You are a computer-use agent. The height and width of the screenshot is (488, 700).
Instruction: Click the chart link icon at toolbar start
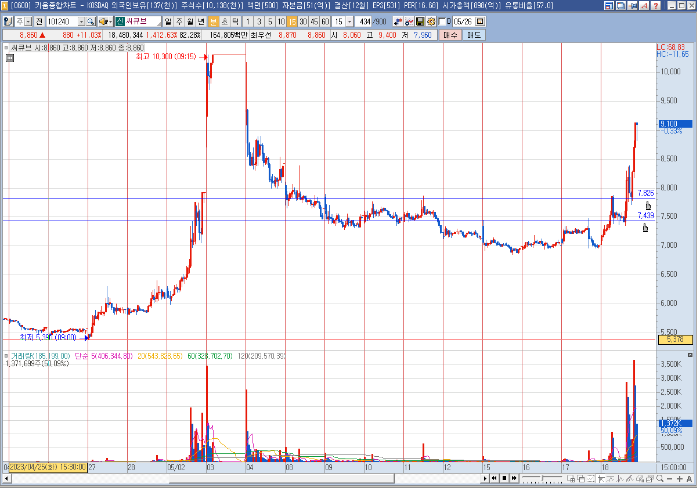[x=8, y=21]
